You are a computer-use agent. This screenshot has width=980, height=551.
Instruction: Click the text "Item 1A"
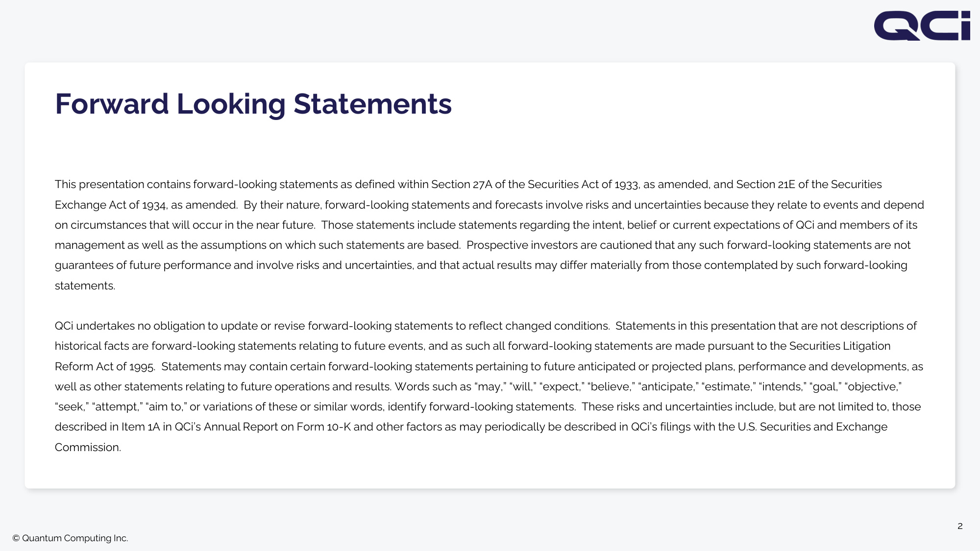[x=141, y=427]
